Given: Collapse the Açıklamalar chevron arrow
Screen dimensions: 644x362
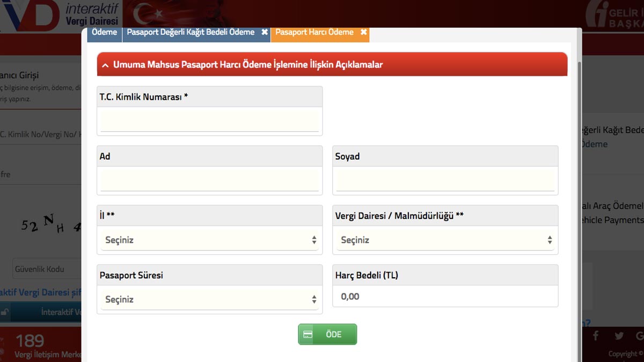Looking at the screenshot, I should [x=105, y=65].
